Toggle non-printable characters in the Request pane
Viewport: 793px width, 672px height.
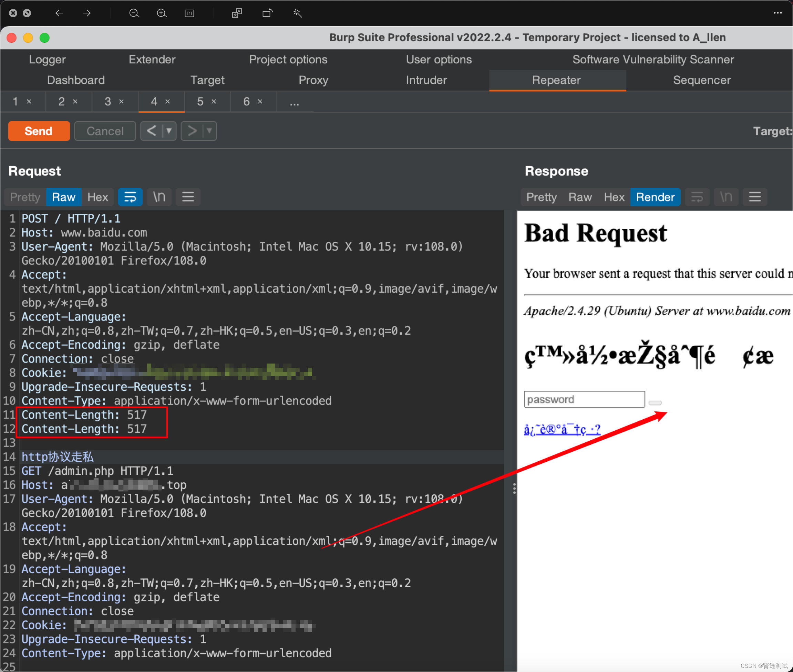pyautogui.click(x=159, y=197)
